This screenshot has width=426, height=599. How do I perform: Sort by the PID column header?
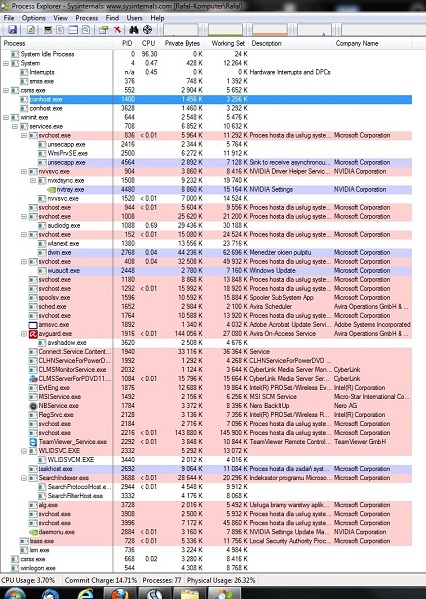(x=125, y=44)
